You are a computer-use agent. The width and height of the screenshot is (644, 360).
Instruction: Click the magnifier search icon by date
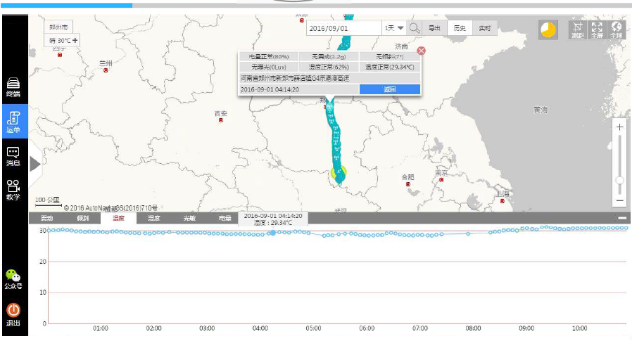[415, 28]
